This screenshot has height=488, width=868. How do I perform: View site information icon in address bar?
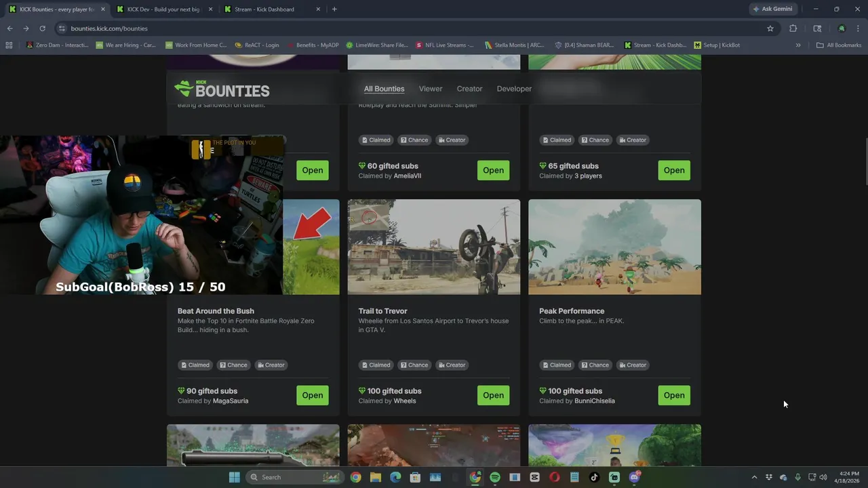tap(62, 28)
